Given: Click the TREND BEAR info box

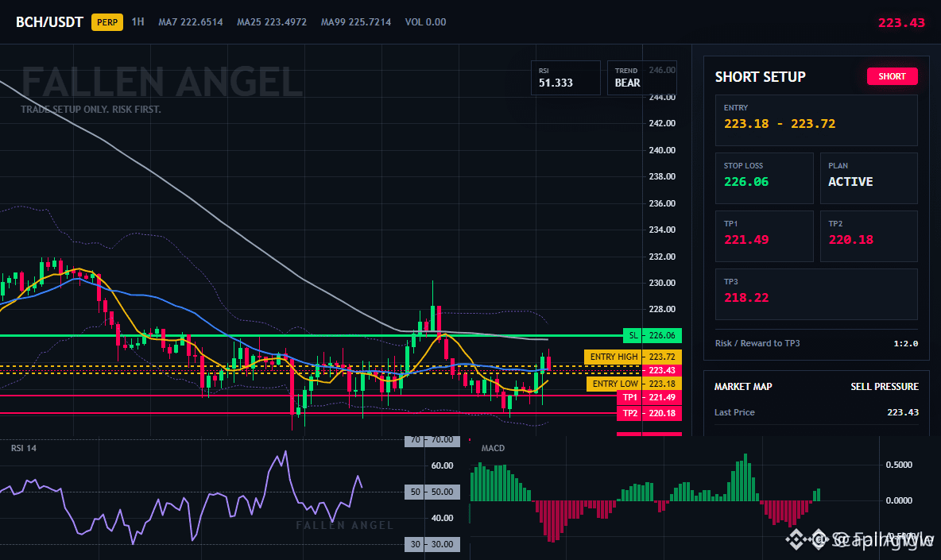Looking at the screenshot, I should [x=641, y=77].
